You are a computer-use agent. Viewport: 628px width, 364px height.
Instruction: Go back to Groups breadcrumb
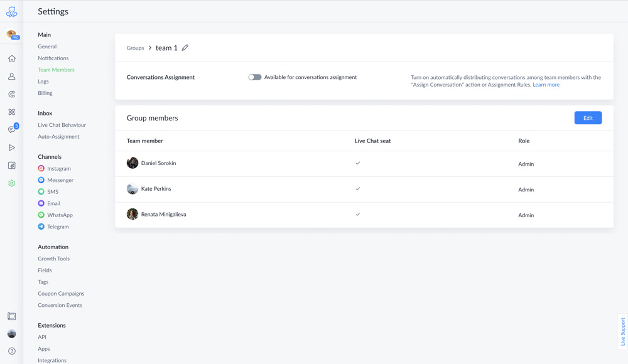tap(135, 48)
